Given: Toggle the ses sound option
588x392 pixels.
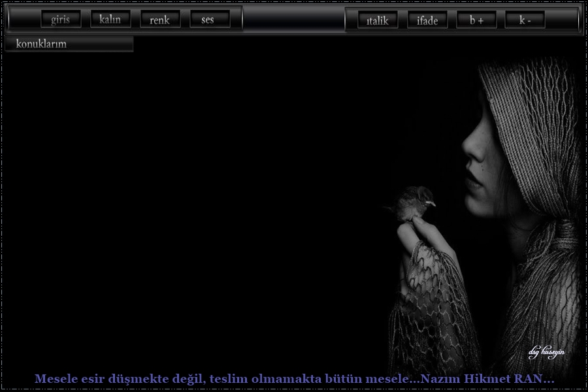Looking at the screenshot, I should [209, 20].
